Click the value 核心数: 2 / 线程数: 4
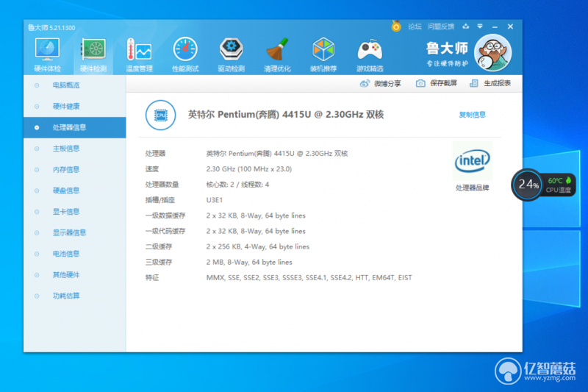This screenshot has height=392, width=588. (237, 185)
